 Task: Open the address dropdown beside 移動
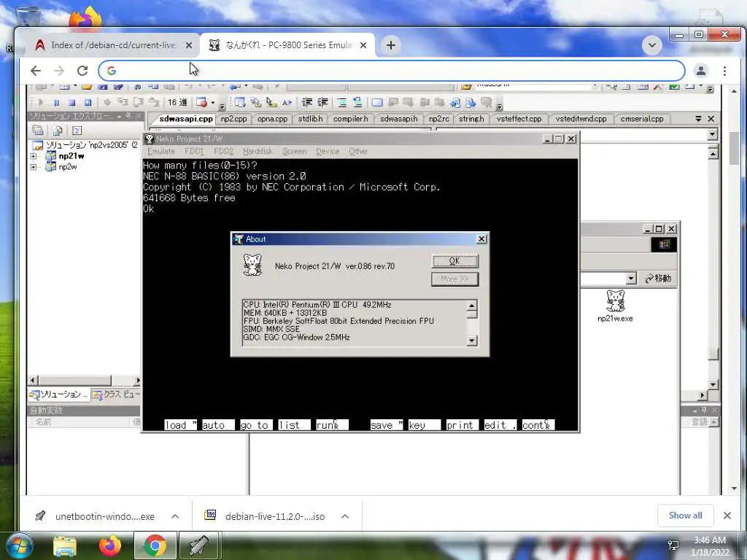tap(631, 279)
